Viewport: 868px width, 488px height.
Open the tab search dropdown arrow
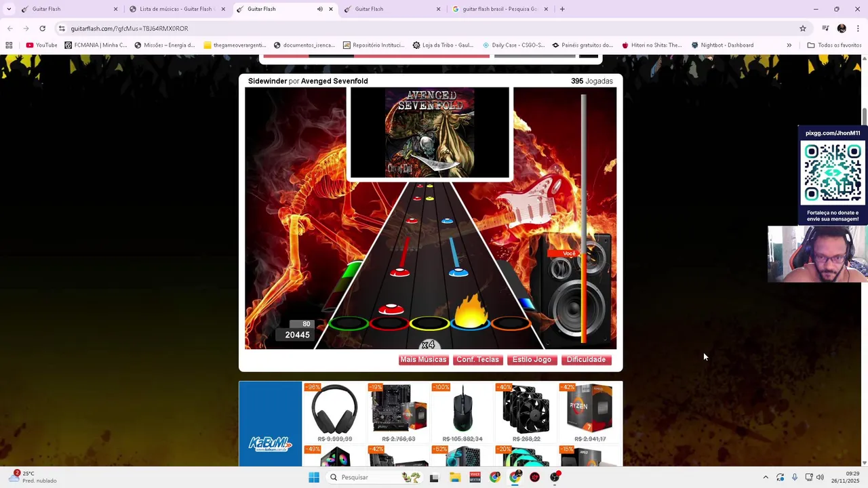click(x=9, y=9)
